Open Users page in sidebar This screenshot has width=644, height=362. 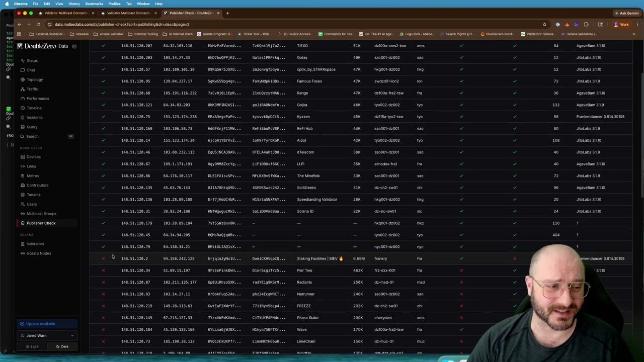[x=32, y=204]
